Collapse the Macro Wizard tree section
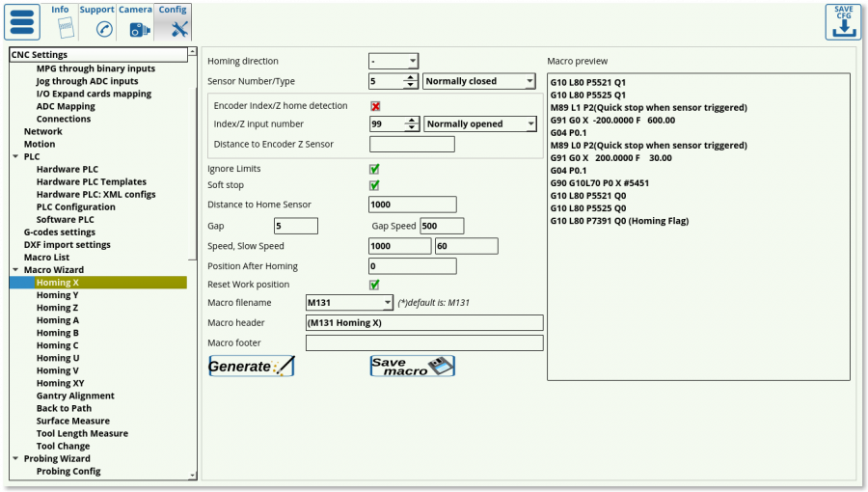The height and width of the screenshot is (492, 868). (15, 270)
